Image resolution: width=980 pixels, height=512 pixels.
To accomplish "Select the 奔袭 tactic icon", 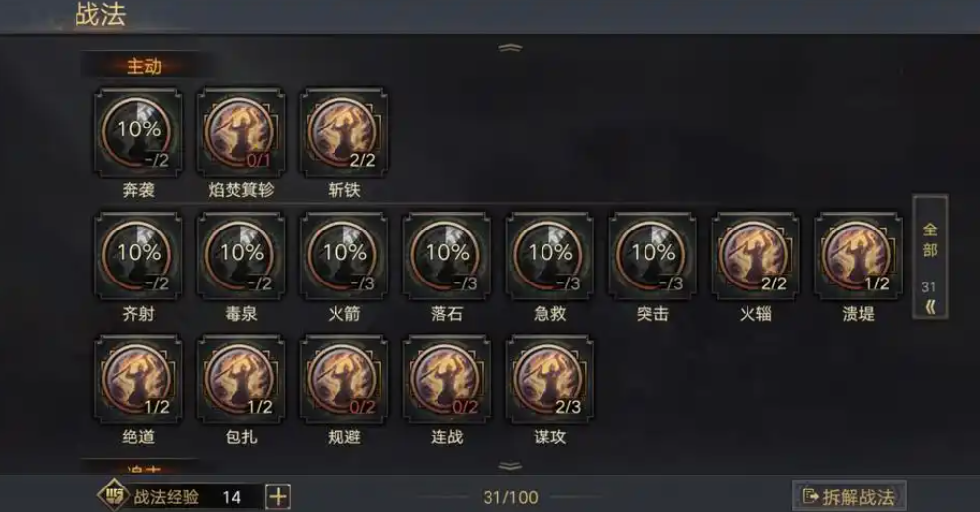I will click(138, 132).
